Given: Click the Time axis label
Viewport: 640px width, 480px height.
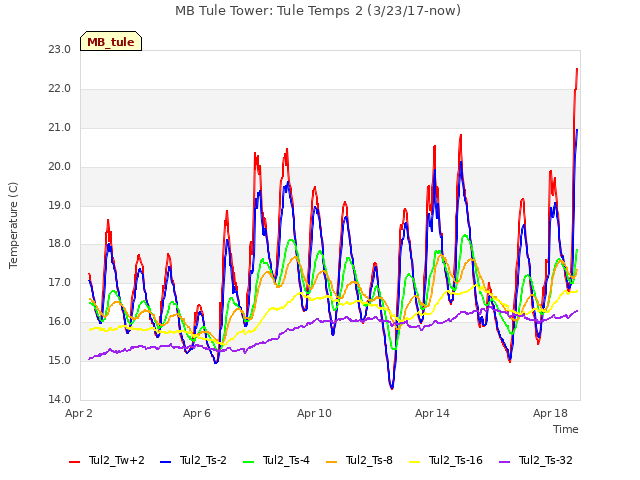Looking at the screenshot, I should 566,429.
